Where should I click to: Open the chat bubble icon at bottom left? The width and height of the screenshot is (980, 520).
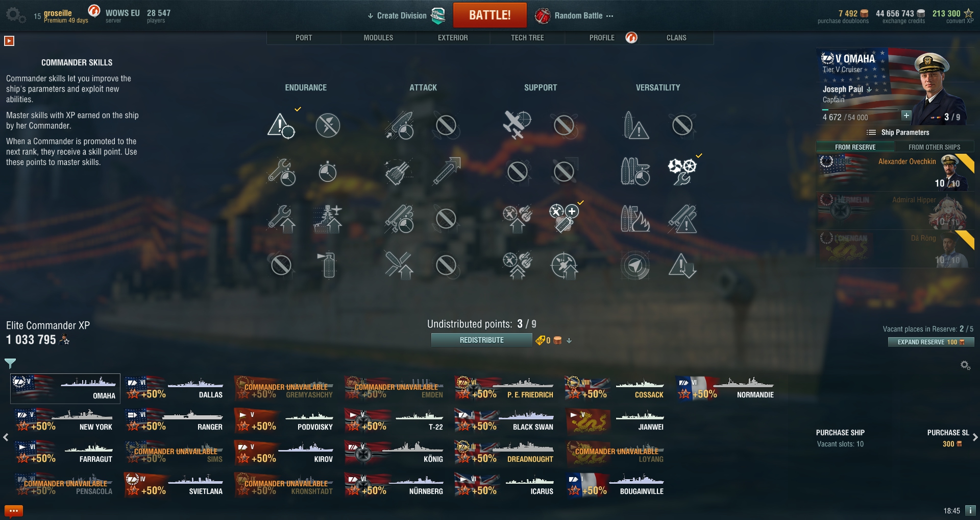click(x=13, y=510)
